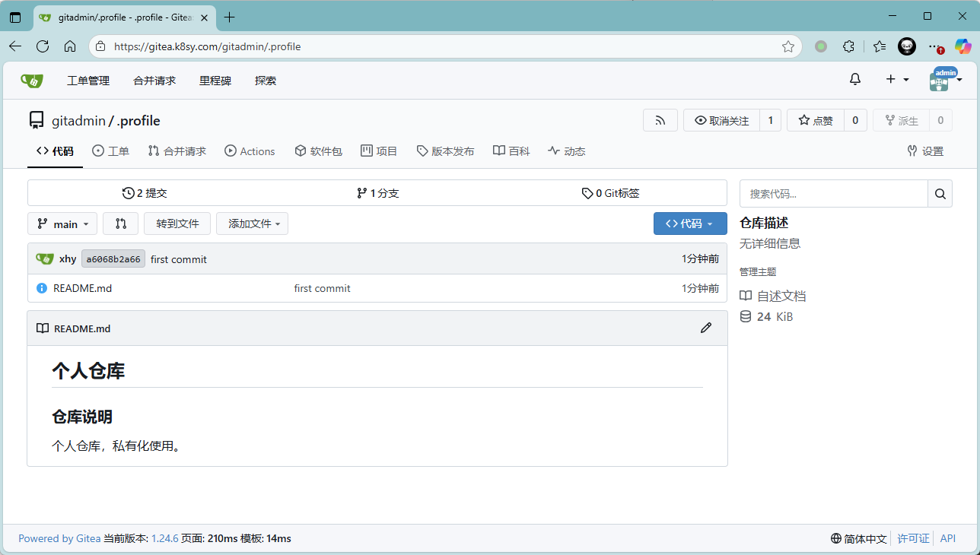Image resolution: width=980 pixels, height=555 pixels.
Task: Click the code search magnifier button
Action: point(940,194)
